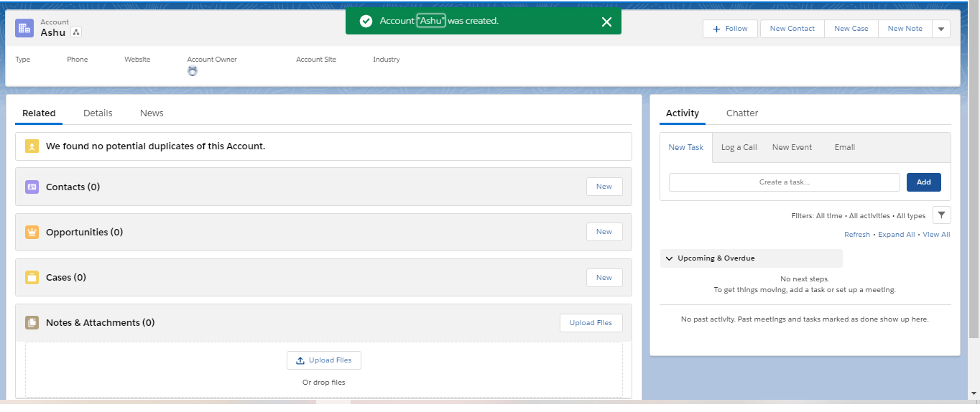Click the 'Filters: All time' text
The image size is (980, 412).
click(x=817, y=216)
